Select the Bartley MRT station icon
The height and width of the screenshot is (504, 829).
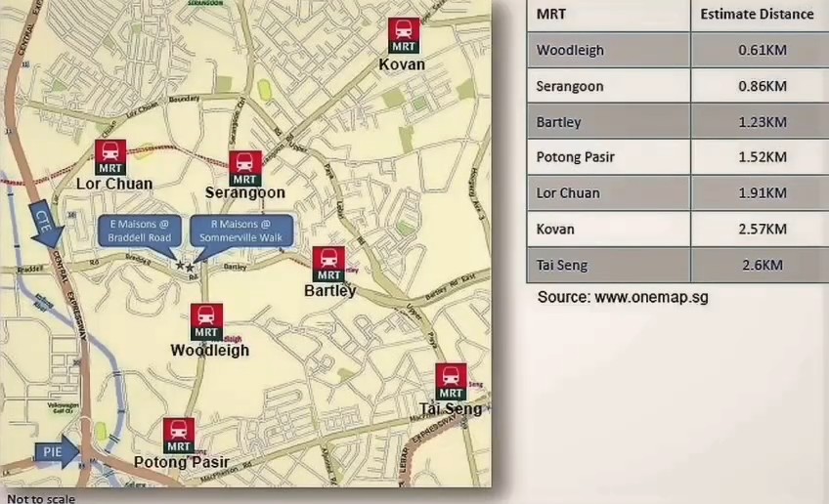pyautogui.click(x=327, y=264)
